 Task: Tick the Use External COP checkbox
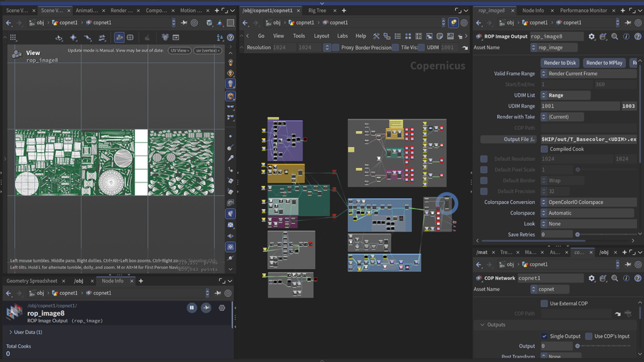click(545, 303)
